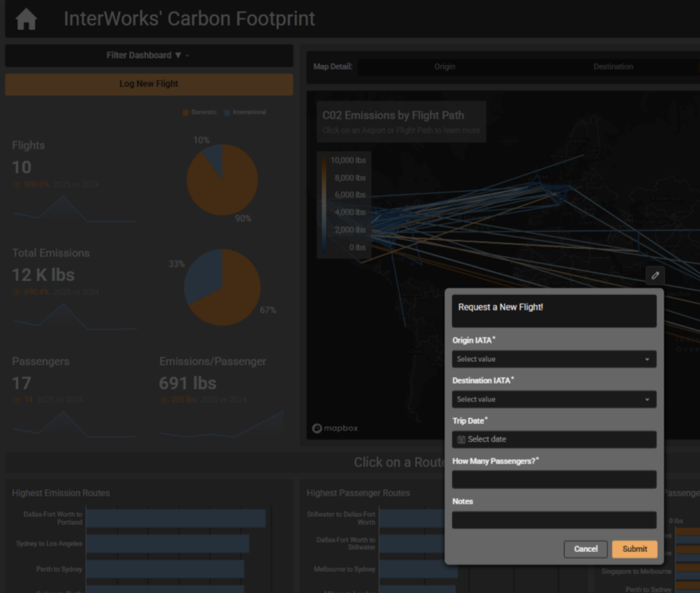Click into the Notes text field
Image resolution: width=700 pixels, height=593 pixels.
tap(554, 520)
